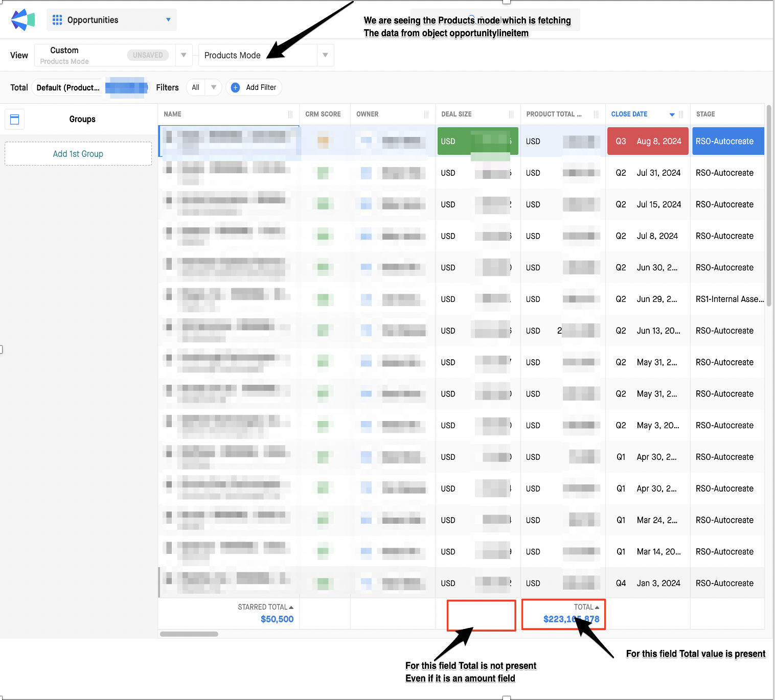Click the grid icon beside Opportunities
The height and width of the screenshot is (700, 775).
(x=57, y=20)
